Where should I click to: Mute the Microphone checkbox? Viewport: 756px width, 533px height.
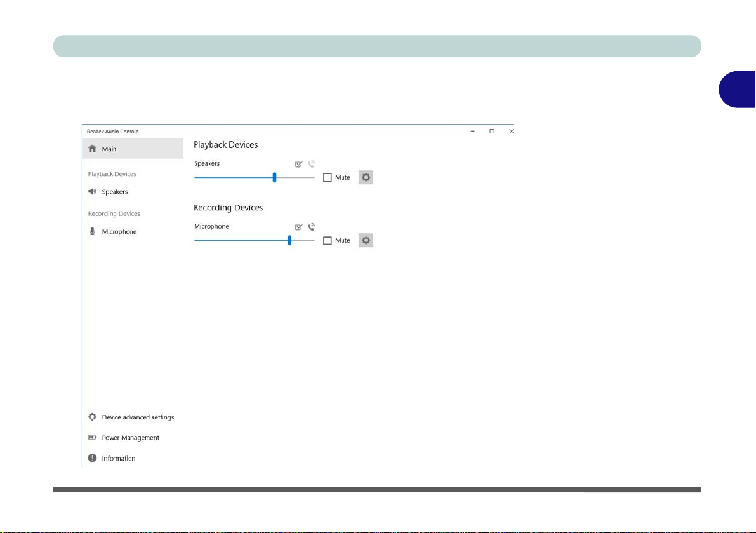click(x=328, y=240)
